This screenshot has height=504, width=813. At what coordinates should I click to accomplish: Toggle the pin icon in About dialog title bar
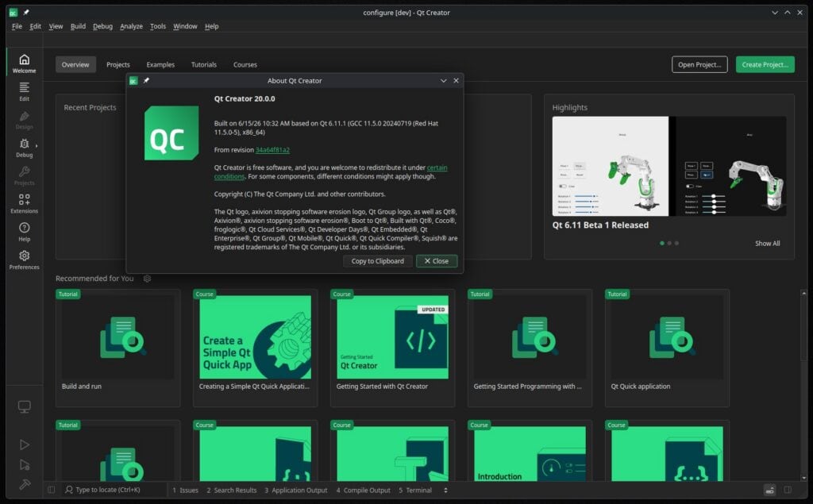pyautogui.click(x=146, y=80)
